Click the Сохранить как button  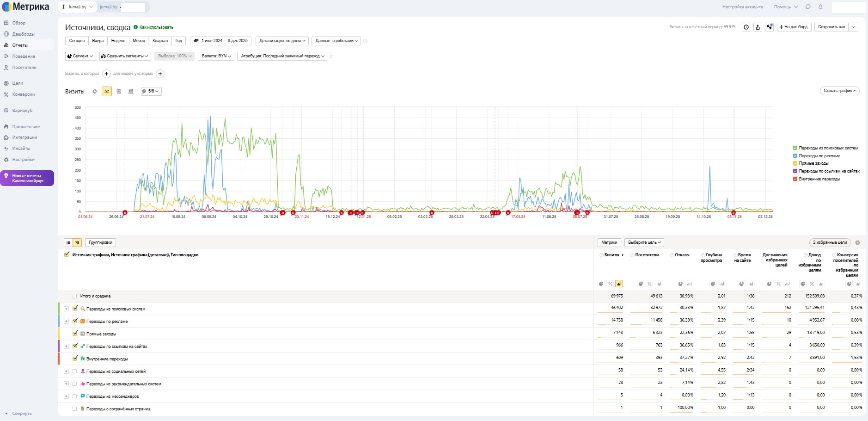pos(831,27)
